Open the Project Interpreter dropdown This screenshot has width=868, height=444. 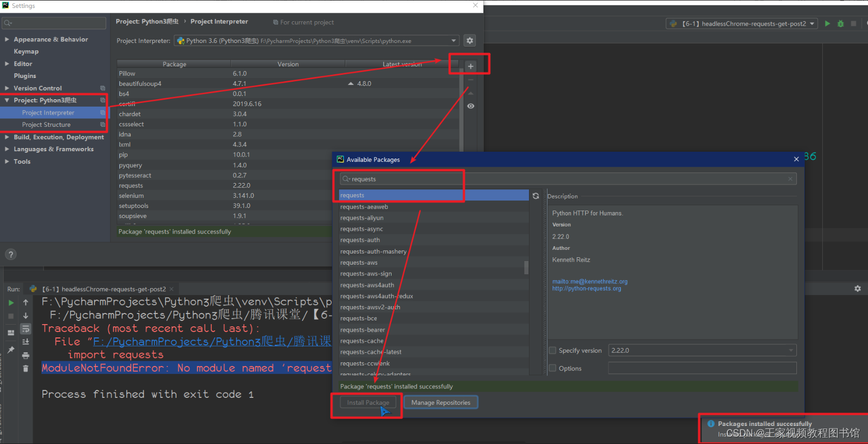coord(454,41)
